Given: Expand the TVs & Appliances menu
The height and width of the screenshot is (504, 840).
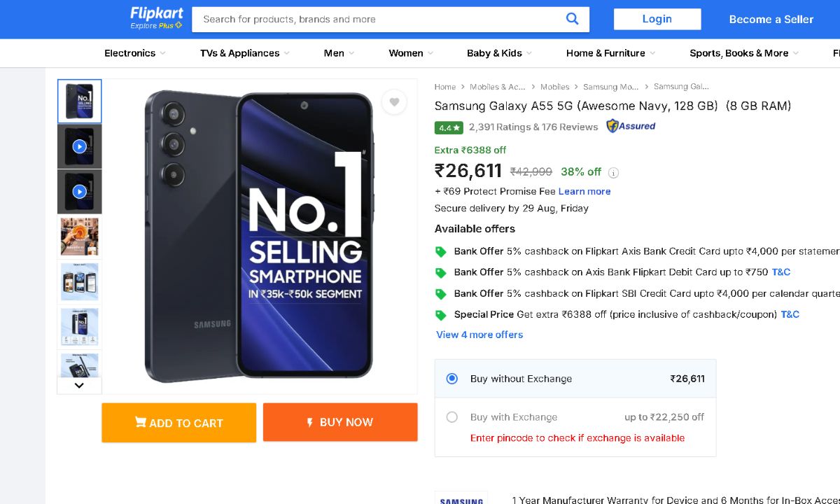Looking at the screenshot, I should pyautogui.click(x=244, y=53).
